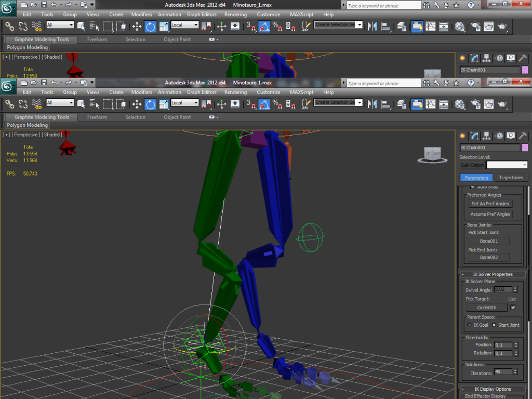
Task: Switch to Object Paint ribbon tab, front window
Action: click(x=177, y=117)
